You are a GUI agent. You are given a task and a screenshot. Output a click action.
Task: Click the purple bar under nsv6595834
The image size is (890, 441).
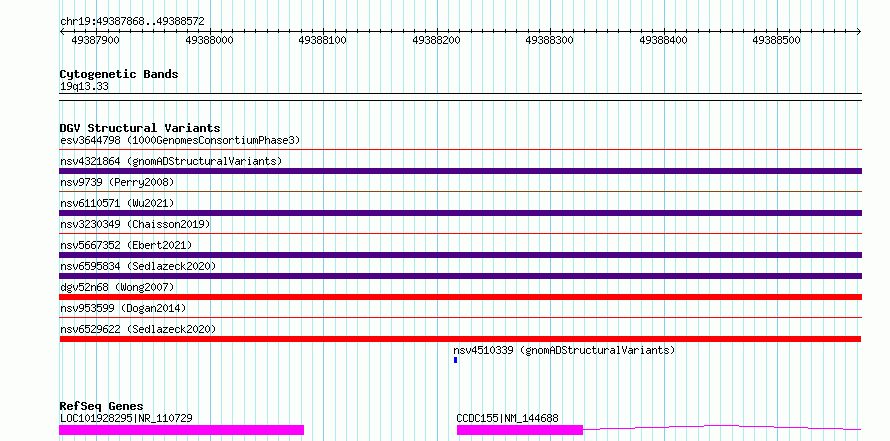click(x=460, y=276)
